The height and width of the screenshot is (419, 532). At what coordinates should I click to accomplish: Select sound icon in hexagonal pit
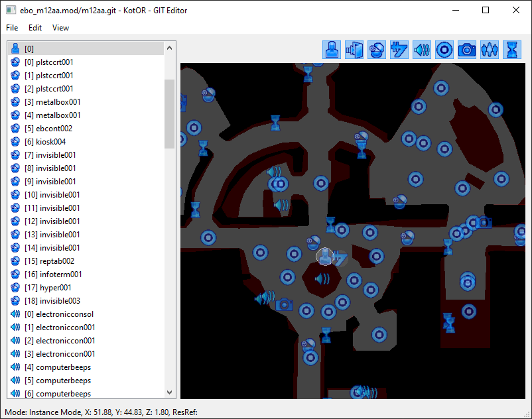tap(322, 279)
